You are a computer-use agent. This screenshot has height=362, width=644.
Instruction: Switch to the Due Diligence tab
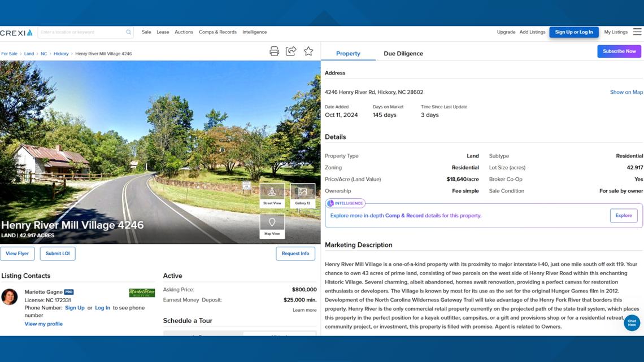point(402,53)
